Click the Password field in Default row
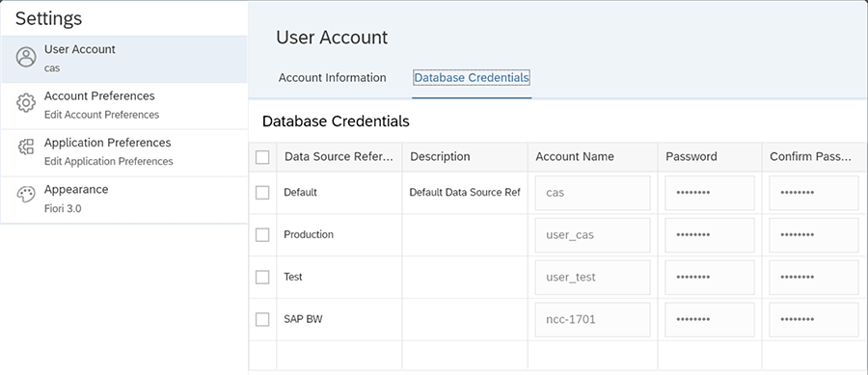This screenshot has height=375, width=868. click(x=710, y=193)
